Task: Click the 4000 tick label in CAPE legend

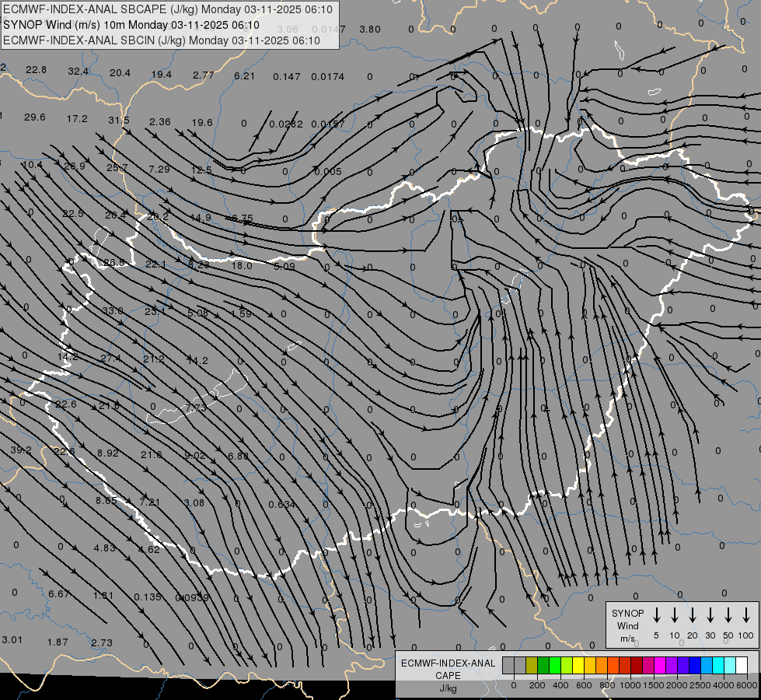Action: [x=723, y=685]
